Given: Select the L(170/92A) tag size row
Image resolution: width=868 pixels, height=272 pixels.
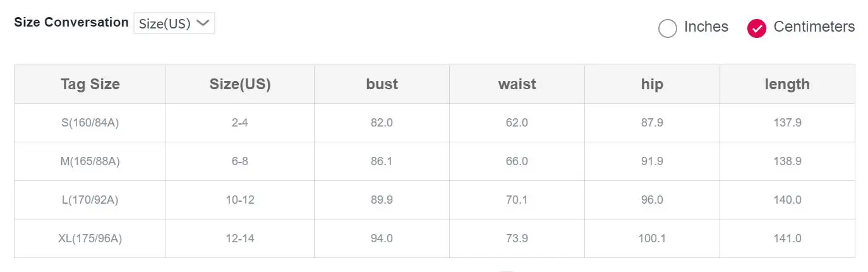Looking at the screenshot, I should point(435,200).
